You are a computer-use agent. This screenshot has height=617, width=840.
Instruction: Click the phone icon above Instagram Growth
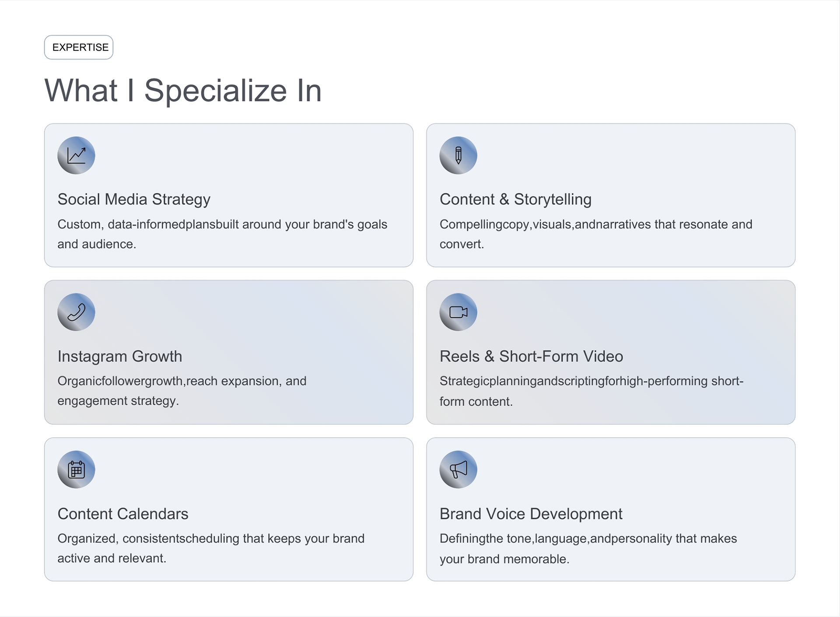76,312
